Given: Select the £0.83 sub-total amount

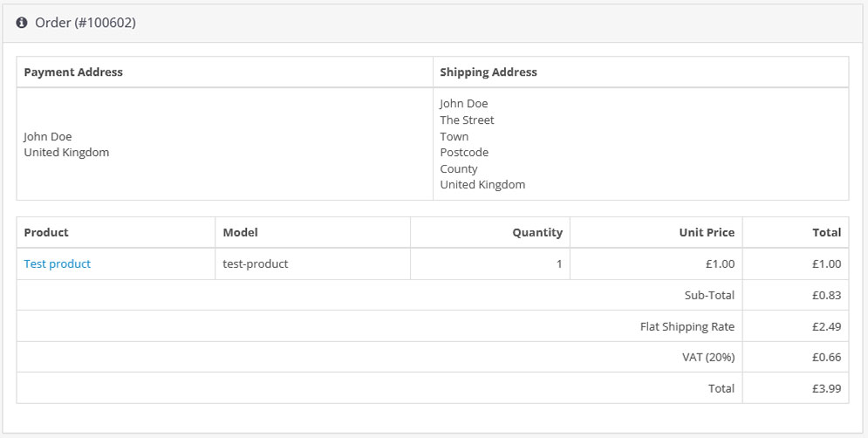Looking at the screenshot, I should tap(826, 296).
